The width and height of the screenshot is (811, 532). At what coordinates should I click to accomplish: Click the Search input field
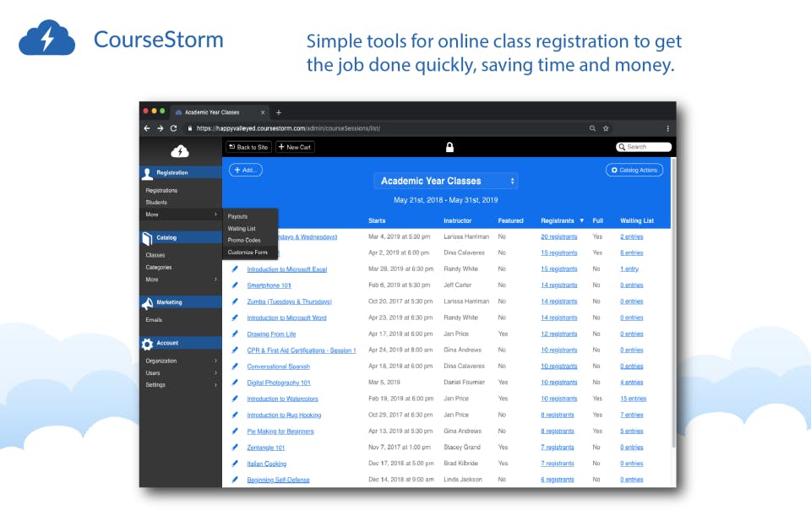tap(644, 147)
